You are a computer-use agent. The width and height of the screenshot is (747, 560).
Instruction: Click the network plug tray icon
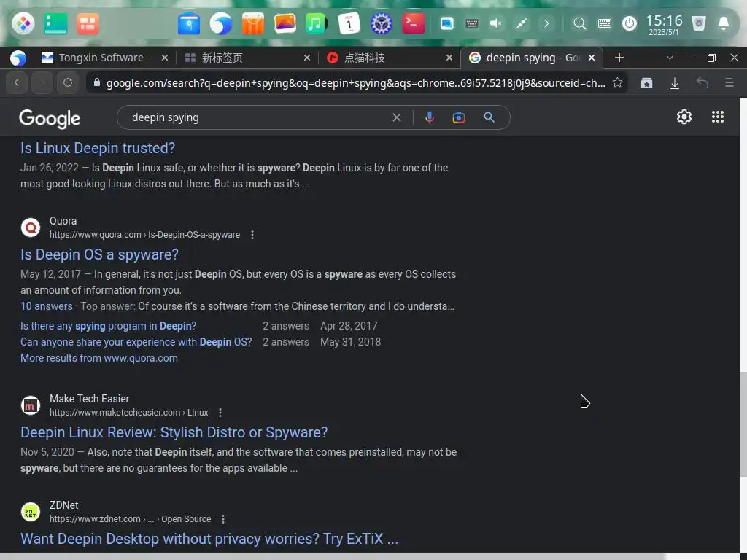(x=521, y=23)
